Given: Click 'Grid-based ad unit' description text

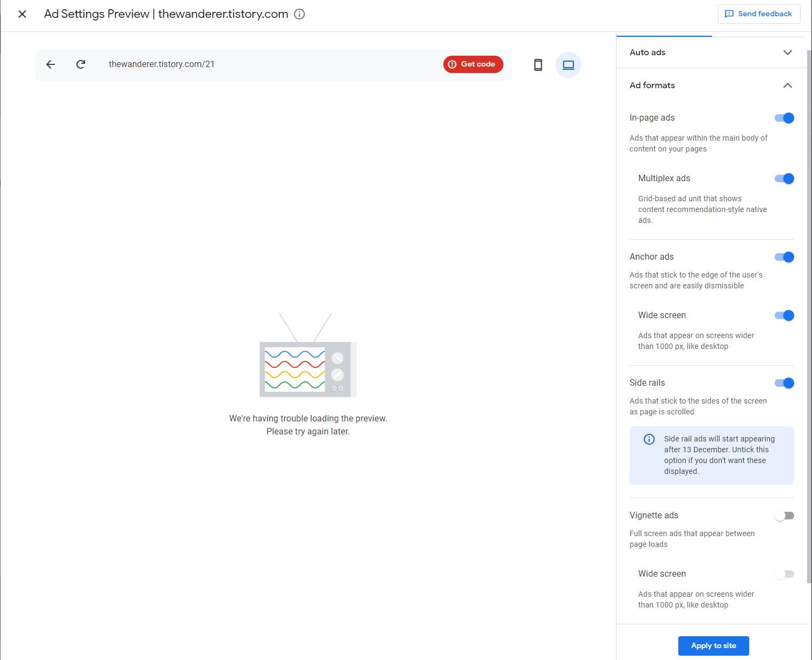Looking at the screenshot, I should (702, 209).
